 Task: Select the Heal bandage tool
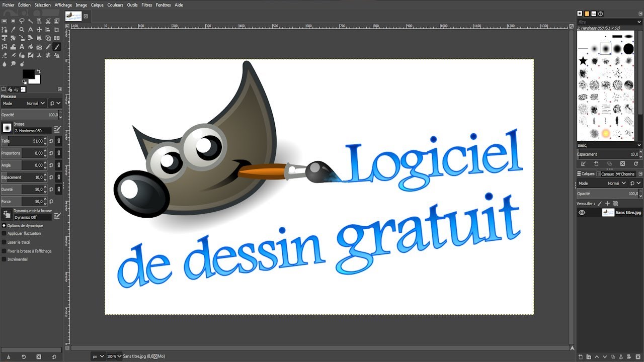[x=48, y=55]
